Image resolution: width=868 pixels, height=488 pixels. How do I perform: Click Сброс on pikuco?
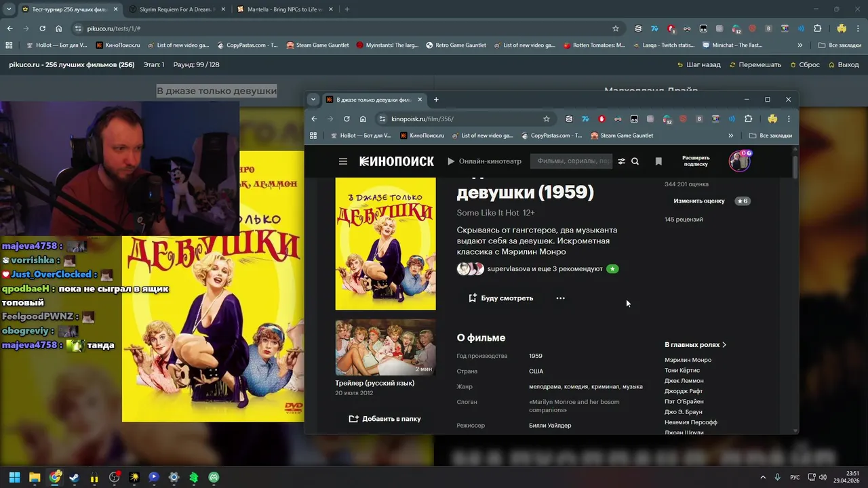pos(804,65)
